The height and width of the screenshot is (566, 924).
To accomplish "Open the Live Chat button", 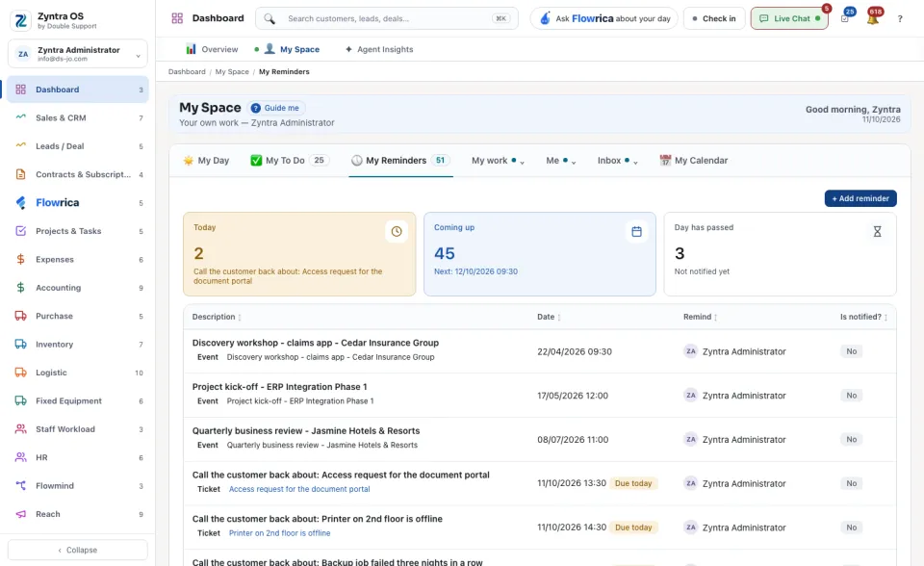I will 789,19.
